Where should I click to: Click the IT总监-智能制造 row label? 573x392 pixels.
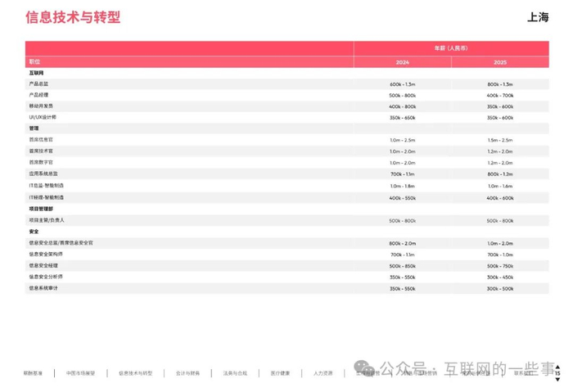47,186
